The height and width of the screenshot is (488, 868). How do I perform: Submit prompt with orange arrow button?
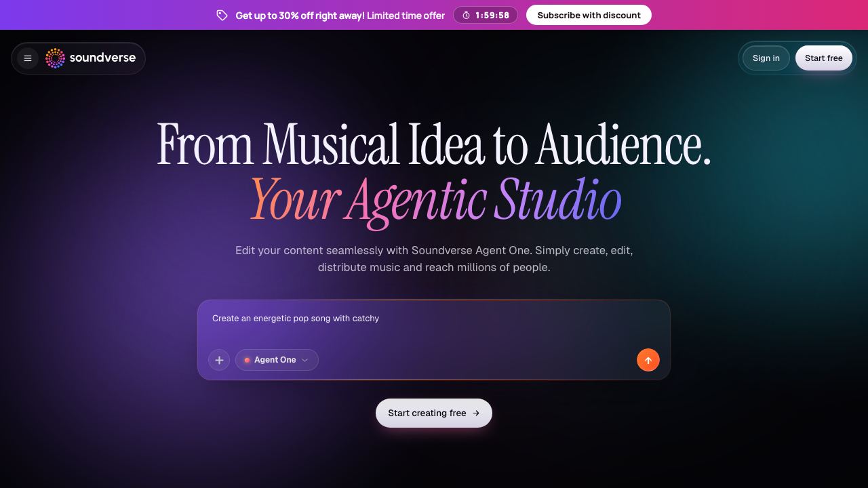(648, 360)
